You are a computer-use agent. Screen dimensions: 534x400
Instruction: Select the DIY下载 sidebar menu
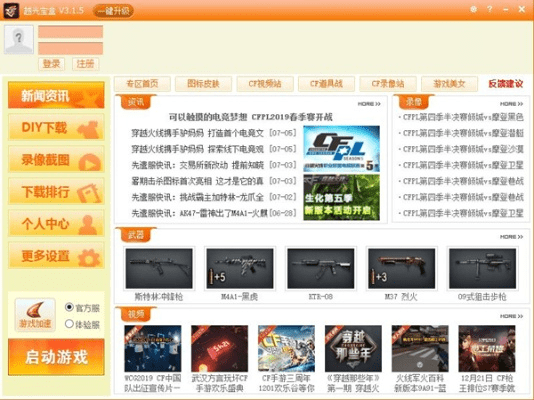click(56, 128)
